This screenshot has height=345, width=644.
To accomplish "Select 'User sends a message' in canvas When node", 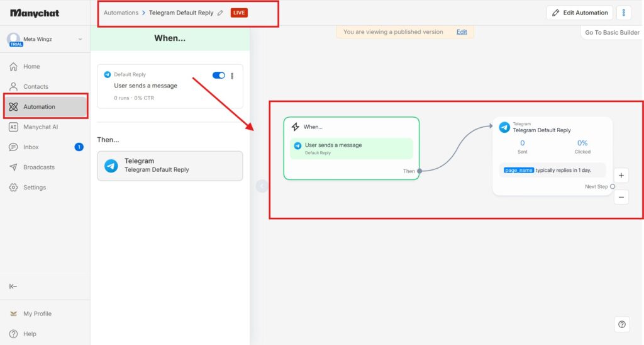I will tap(351, 149).
